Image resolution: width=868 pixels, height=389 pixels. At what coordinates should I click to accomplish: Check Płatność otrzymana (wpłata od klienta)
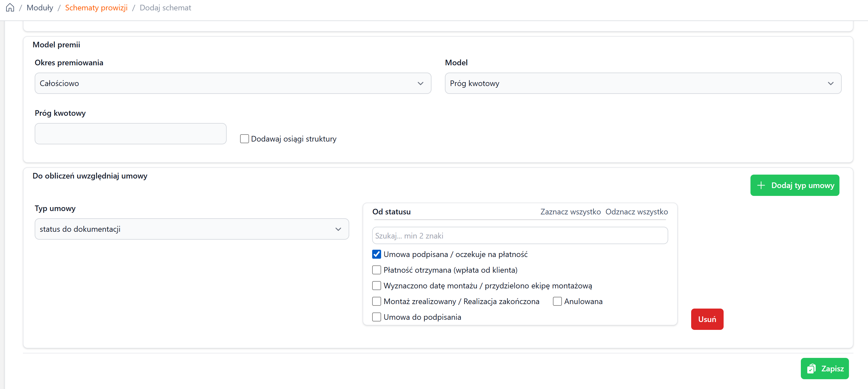(376, 270)
